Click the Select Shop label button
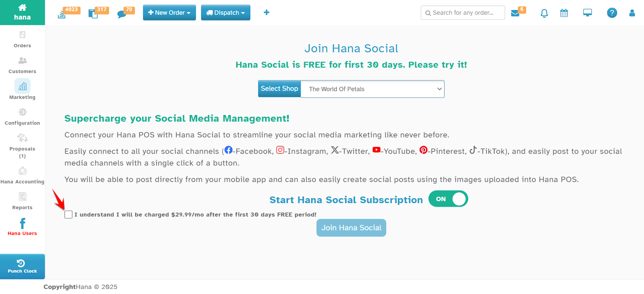Image resolution: width=644 pixels, height=294 pixels. coord(279,88)
